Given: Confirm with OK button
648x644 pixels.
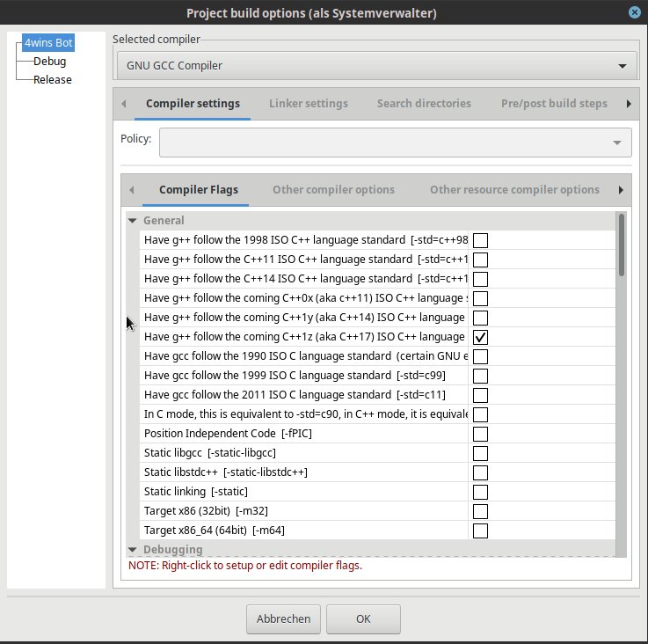Looking at the screenshot, I should pos(363,619).
